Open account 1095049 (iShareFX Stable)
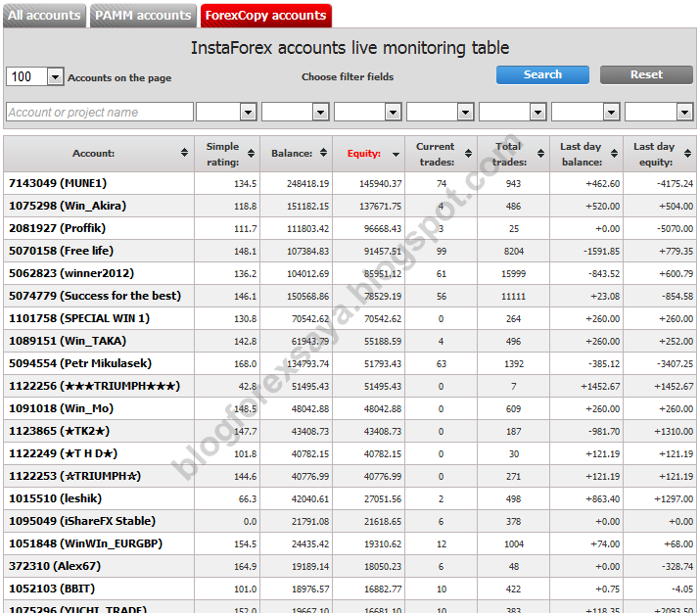The image size is (700, 613). tap(82, 521)
